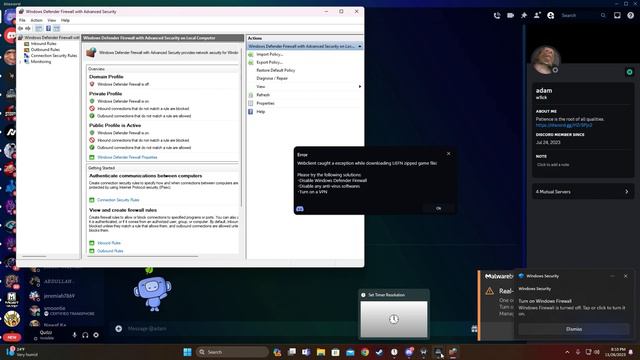Viewport: 640px width, 360px height.
Task: Click Dismiss on Windows Security notification
Action: pos(574,329)
